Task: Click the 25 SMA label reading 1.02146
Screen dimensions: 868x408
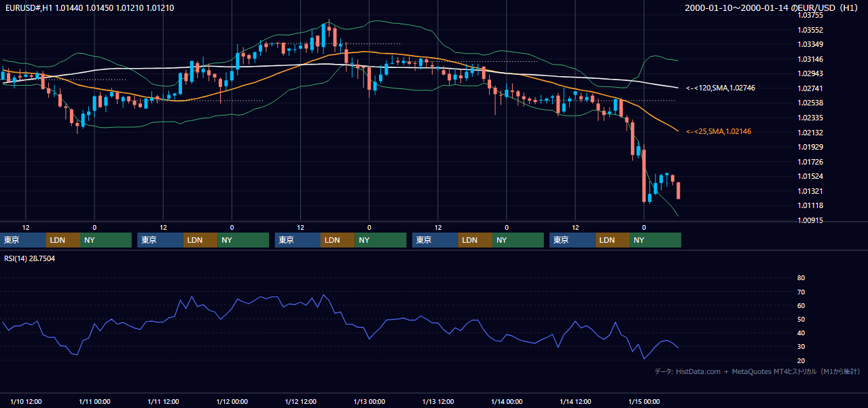Action: [719, 131]
